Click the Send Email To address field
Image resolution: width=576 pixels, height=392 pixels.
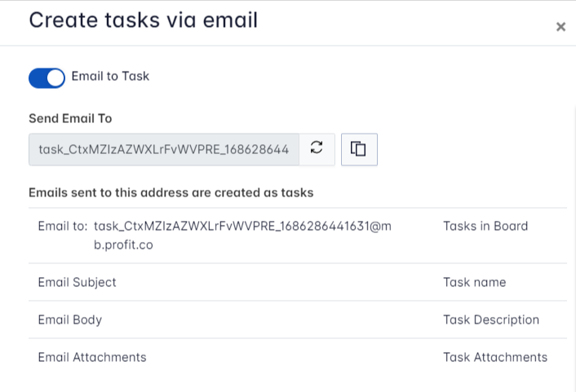(164, 149)
